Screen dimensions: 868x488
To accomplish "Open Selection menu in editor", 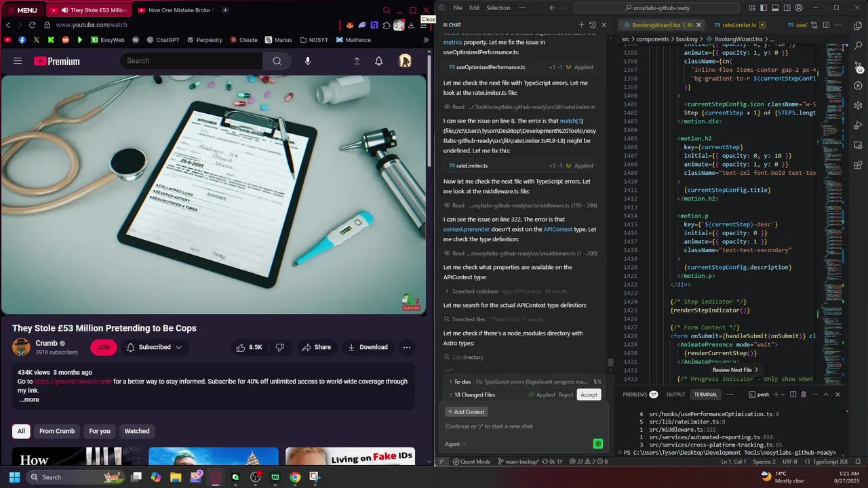I will pos(498,8).
